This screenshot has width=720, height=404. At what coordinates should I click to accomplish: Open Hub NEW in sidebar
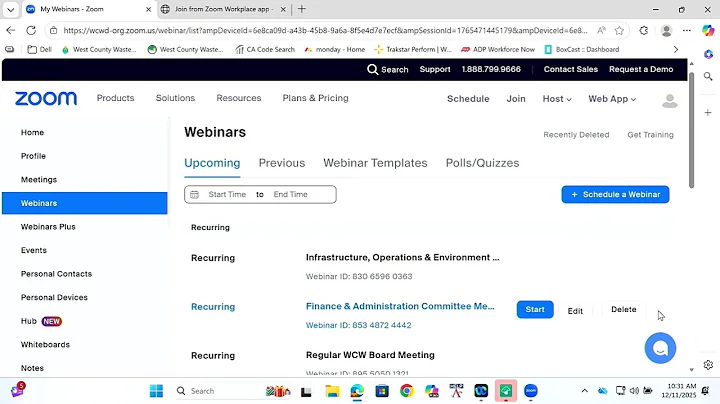pyautogui.click(x=41, y=321)
